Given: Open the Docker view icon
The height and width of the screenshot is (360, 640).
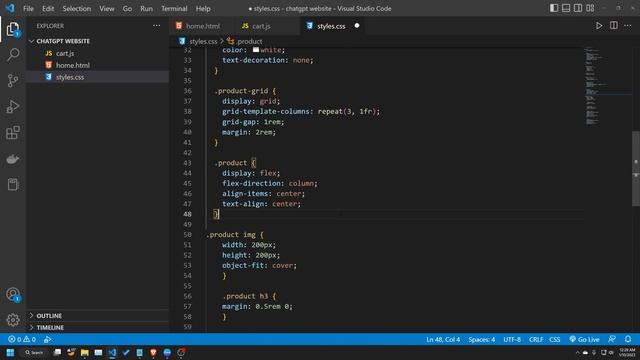Looking at the screenshot, I should pos(13,159).
